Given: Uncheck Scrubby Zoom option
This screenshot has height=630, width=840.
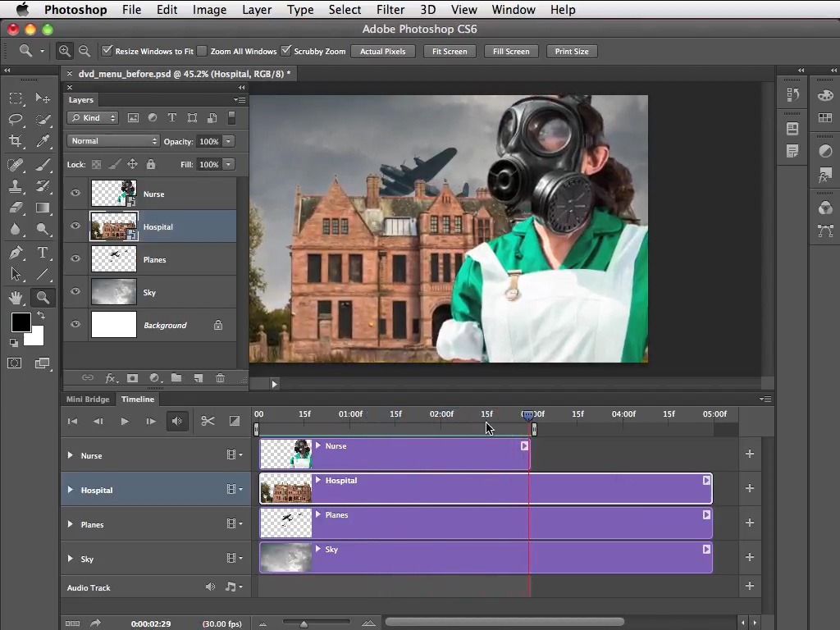Looking at the screenshot, I should pos(286,51).
